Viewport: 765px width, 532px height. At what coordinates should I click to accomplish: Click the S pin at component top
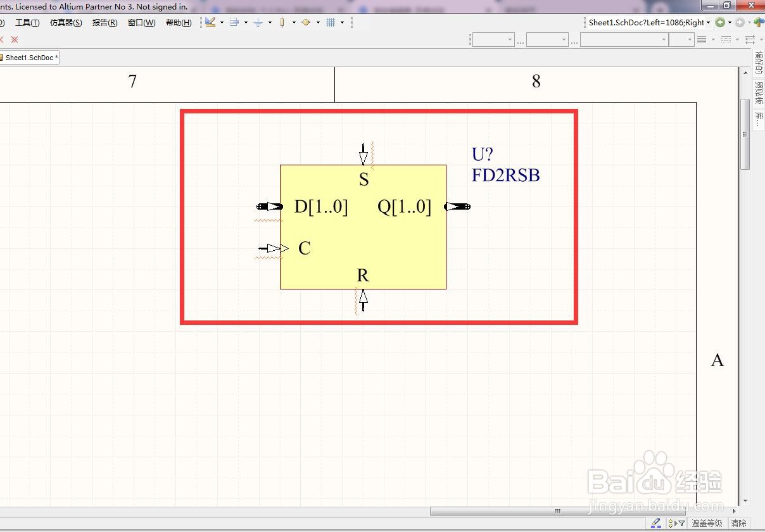click(x=364, y=155)
